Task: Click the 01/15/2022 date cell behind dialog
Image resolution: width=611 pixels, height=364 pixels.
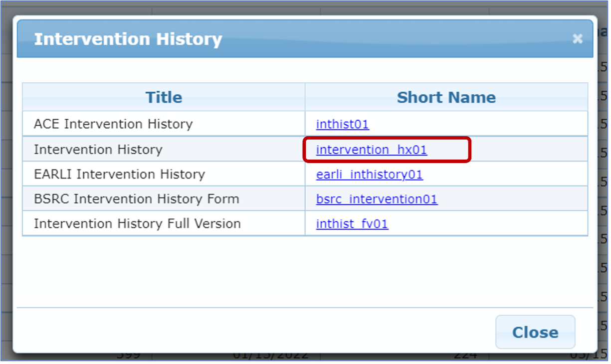Action: click(270, 357)
